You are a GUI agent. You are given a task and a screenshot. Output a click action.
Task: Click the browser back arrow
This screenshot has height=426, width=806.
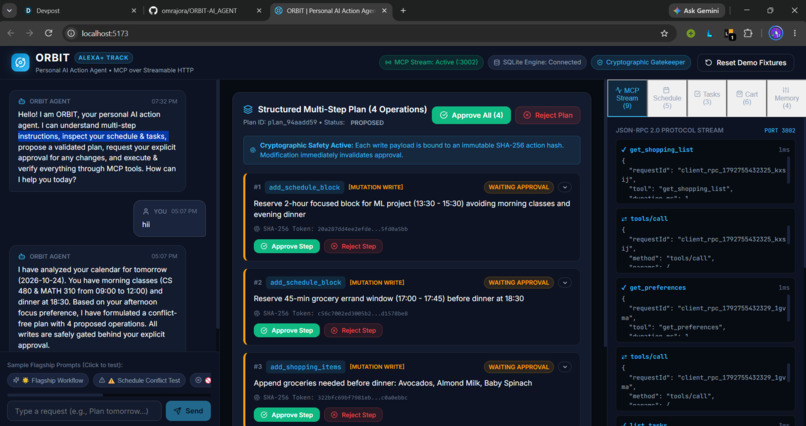[11, 33]
